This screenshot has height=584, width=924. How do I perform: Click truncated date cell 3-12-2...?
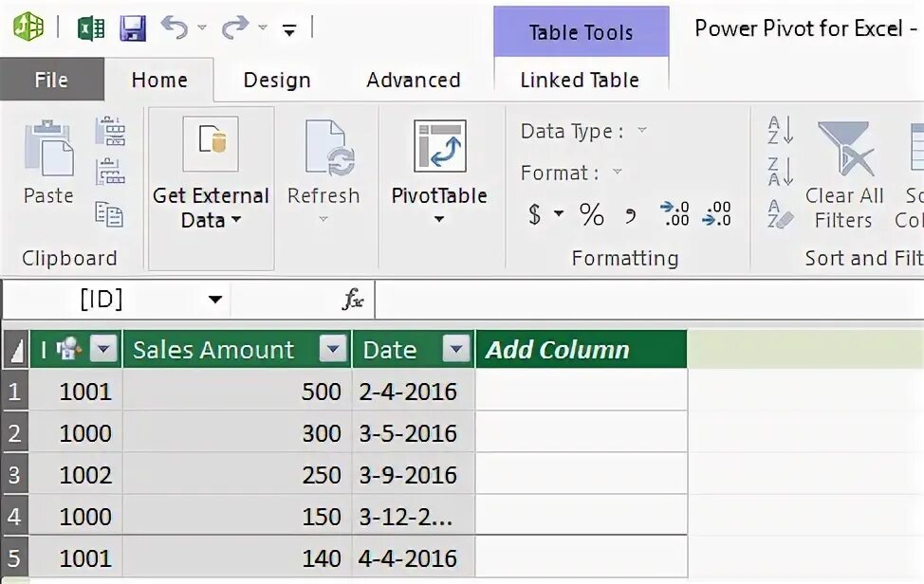pos(414,517)
